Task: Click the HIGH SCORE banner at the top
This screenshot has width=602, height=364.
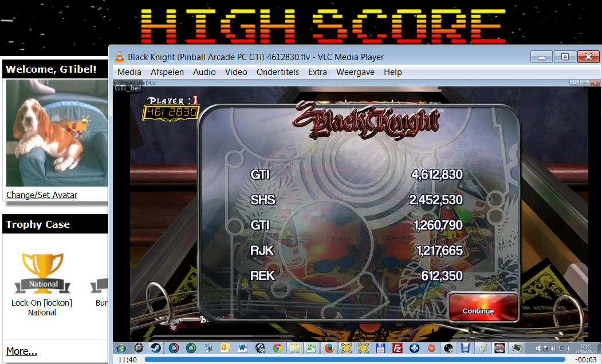Action: pyautogui.click(x=323, y=25)
